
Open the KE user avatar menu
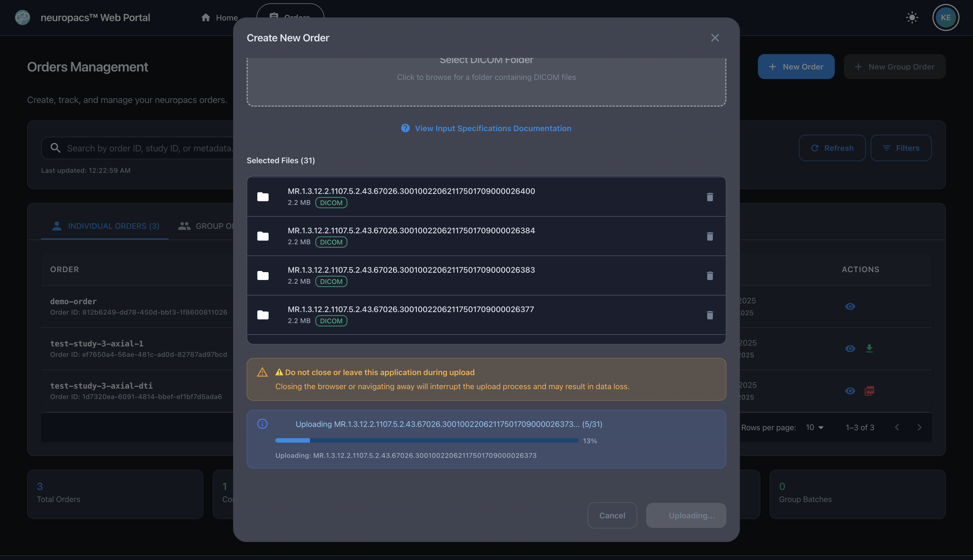[946, 17]
